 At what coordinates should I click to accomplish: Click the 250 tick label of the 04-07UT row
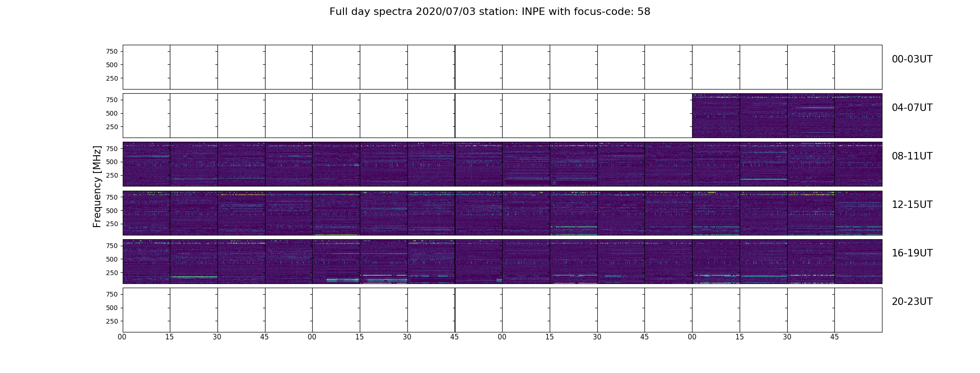coord(112,127)
